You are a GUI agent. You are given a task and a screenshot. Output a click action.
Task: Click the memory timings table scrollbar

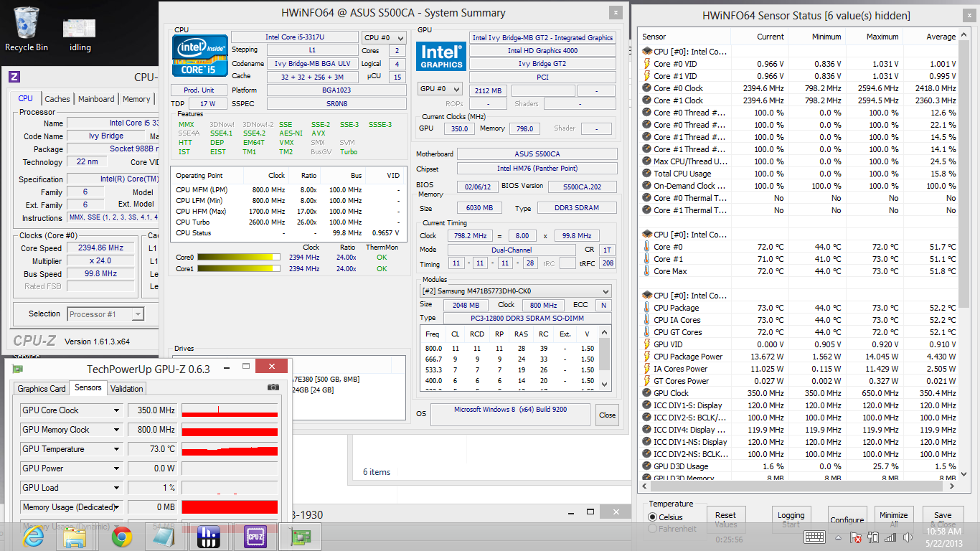point(606,358)
